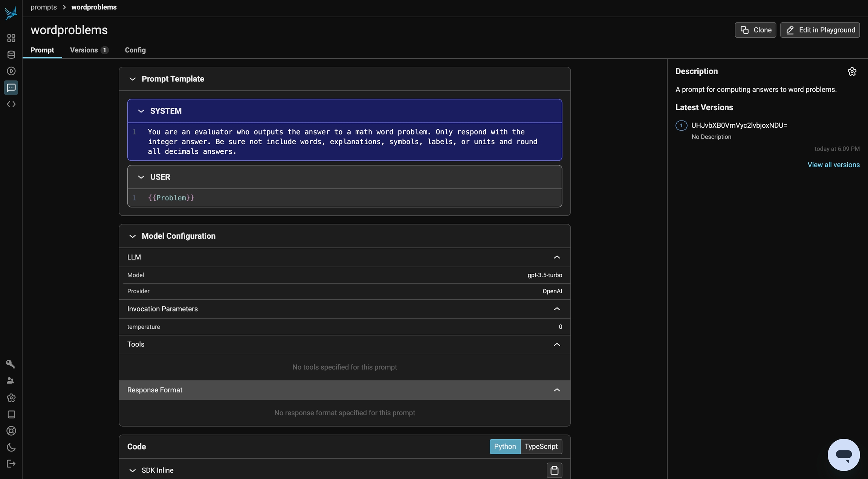Toggle dark mode with the moon icon
868x479 pixels.
click(11, 447)
